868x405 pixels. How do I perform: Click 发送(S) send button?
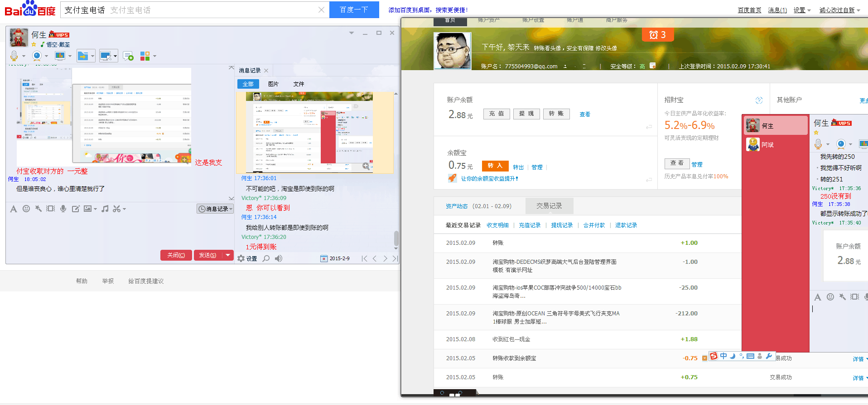click(208, 255)
